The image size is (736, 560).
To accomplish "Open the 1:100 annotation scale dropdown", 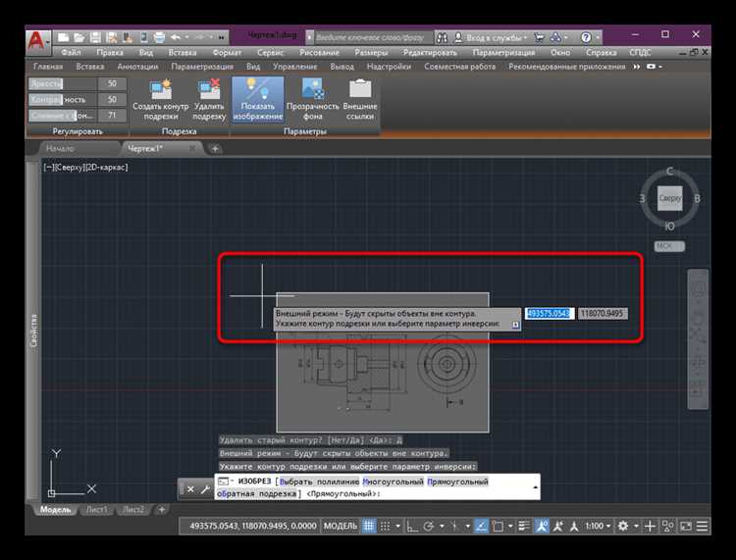I will (x=599, y=527).
